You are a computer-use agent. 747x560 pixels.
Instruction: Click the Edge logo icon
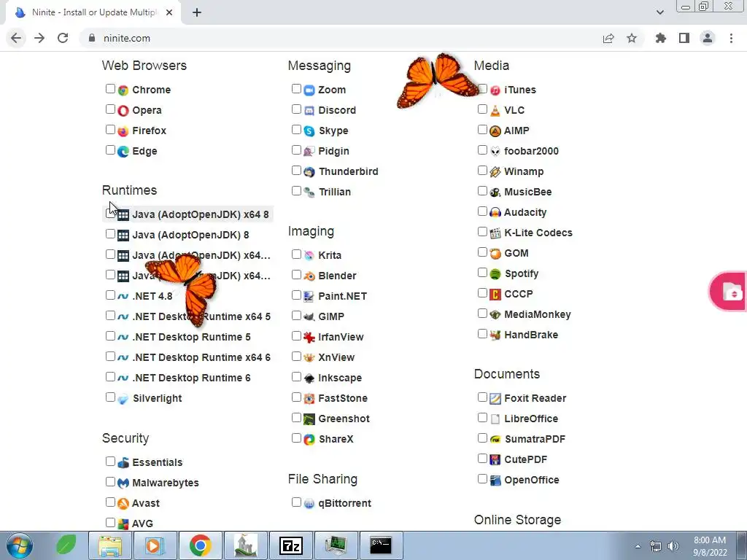tap(123, 152)
